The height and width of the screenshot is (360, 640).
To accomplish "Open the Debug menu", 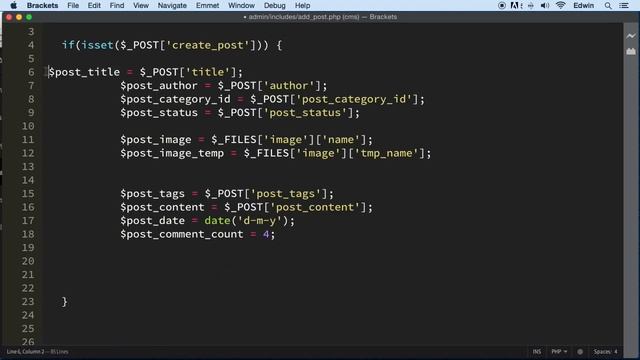I will pyautogui.click(x=275, y=5).
